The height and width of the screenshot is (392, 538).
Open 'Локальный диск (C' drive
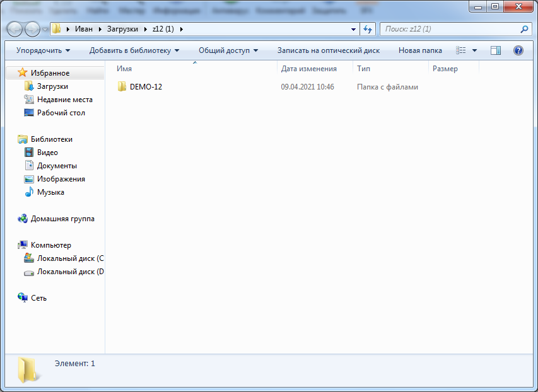click(x=71, y=258)
